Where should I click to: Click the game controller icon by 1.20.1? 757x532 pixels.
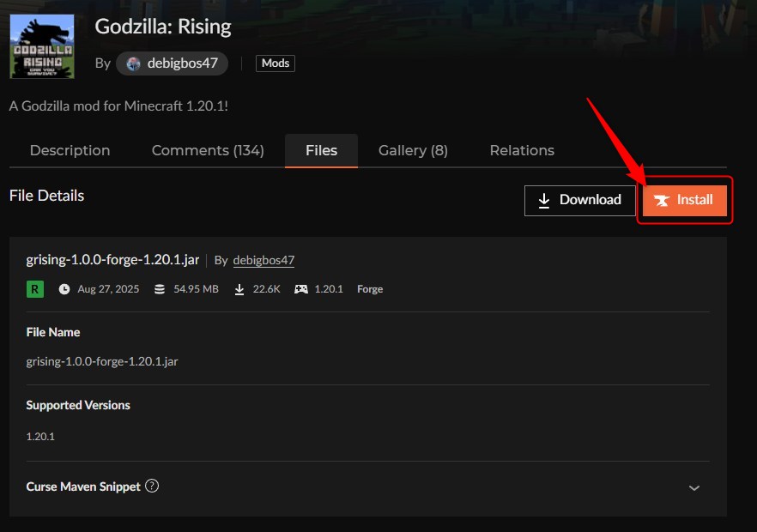301,289
